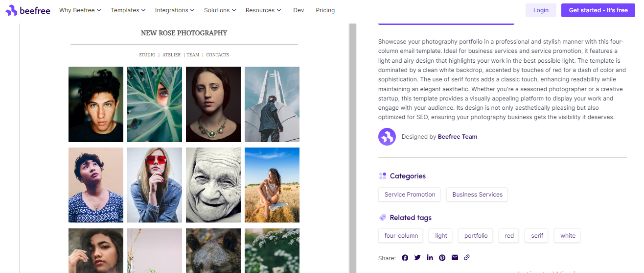Expand the Why Beefree menu
644x273 pixels.
tap(80, 10)
